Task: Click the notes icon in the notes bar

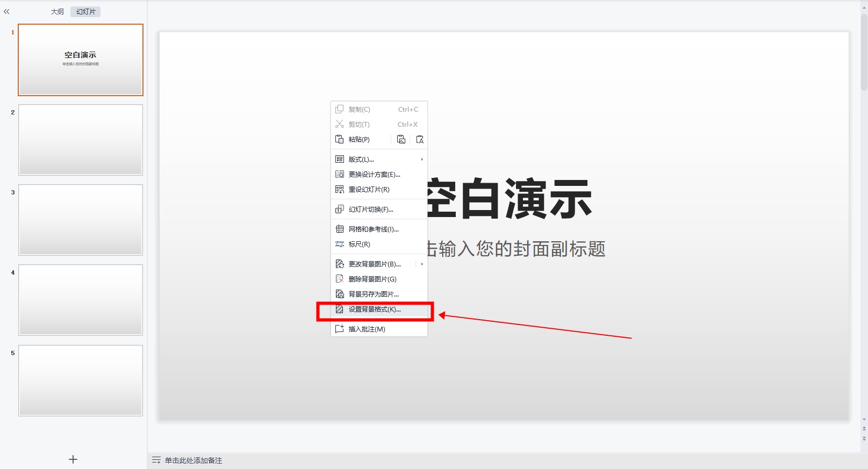Action: (156, 460)
